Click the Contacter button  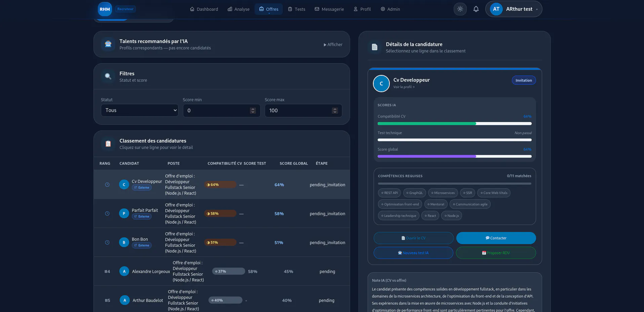tap(496, 238)
